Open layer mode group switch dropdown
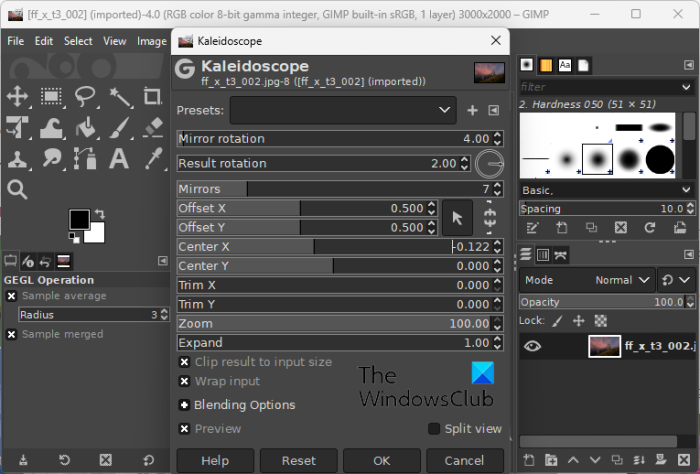The height and width of the screenshot is (474, 700). click(675, 280)
